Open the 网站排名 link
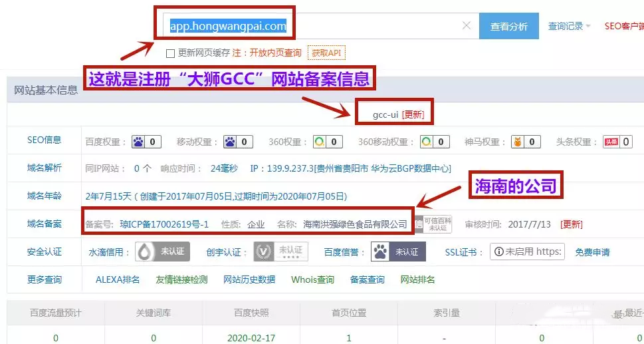Image resolution: width=644 pixels, height=344 pixels. click(x=417, y=280)
